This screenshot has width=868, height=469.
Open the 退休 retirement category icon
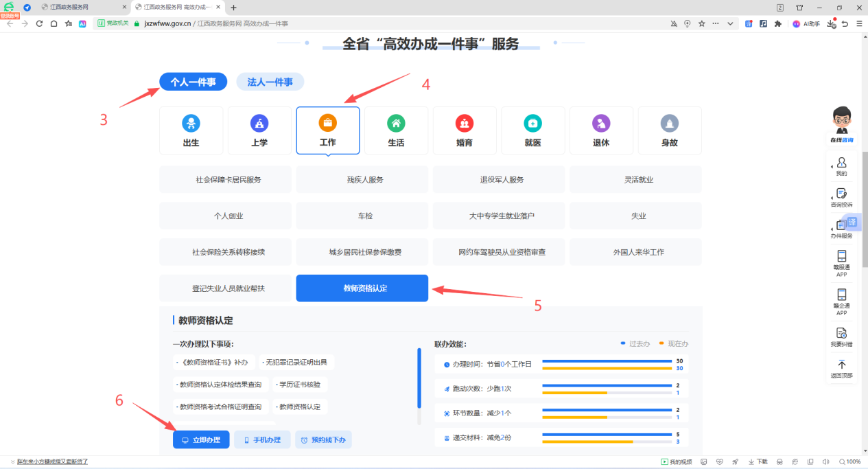coord(601,124)
